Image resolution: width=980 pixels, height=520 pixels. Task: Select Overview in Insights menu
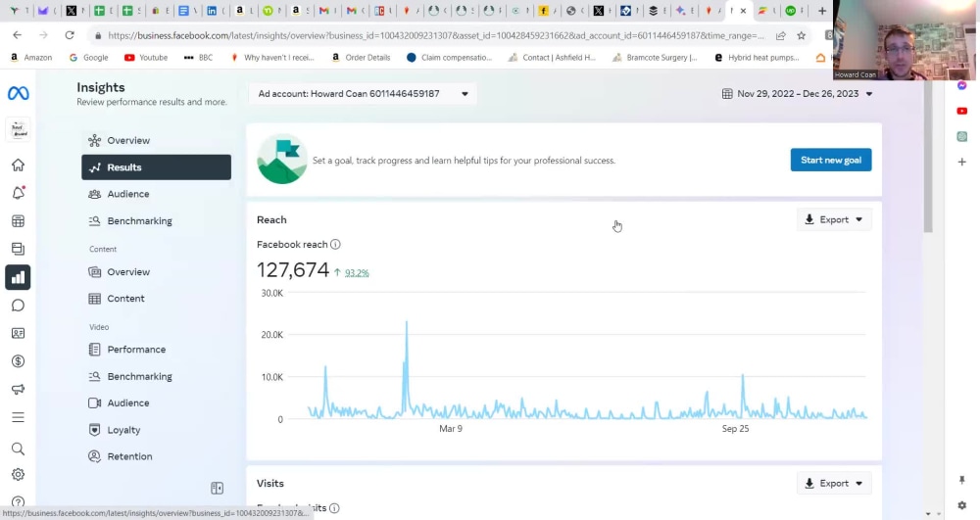pos(156,140)
